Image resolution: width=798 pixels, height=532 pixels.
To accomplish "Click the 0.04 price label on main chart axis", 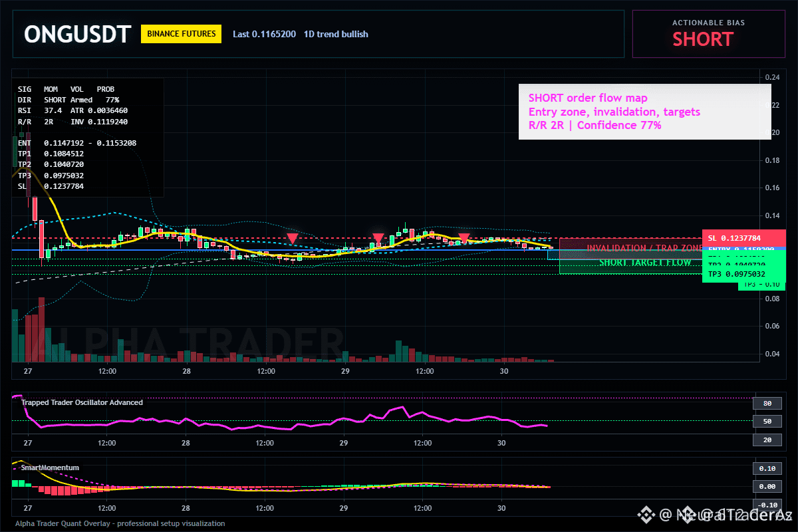I will [771, 354].
